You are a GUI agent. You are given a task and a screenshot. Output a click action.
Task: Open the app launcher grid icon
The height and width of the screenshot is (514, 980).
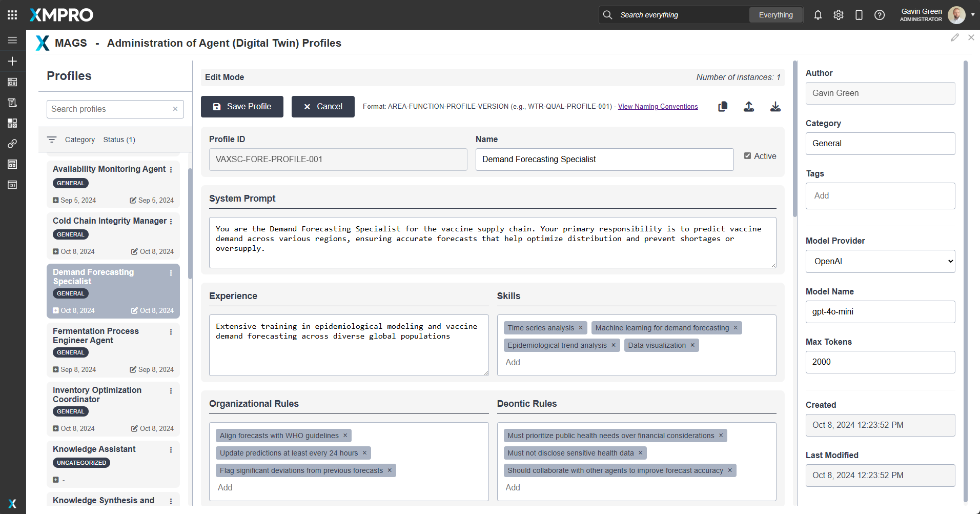[12, 15]
